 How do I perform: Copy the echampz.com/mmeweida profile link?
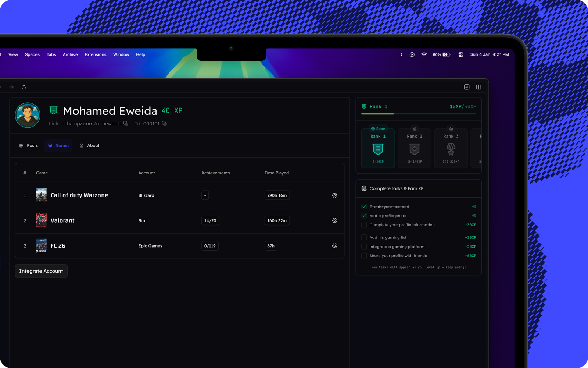(126, 124)
